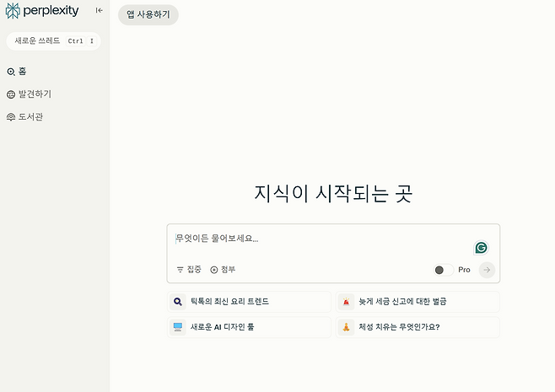
Task: Click the monitor icon on AI 디자인 suggestion
Action: 178,327
